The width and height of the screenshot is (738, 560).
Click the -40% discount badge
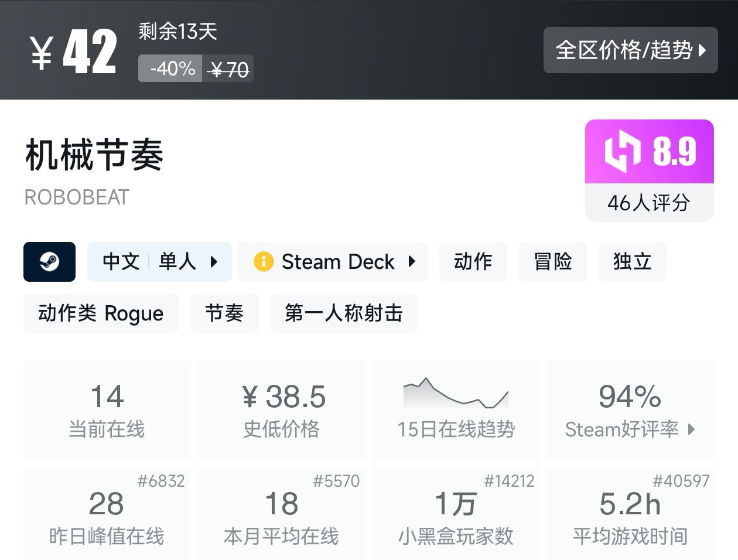pyautogui.click(x=171, y=69)
